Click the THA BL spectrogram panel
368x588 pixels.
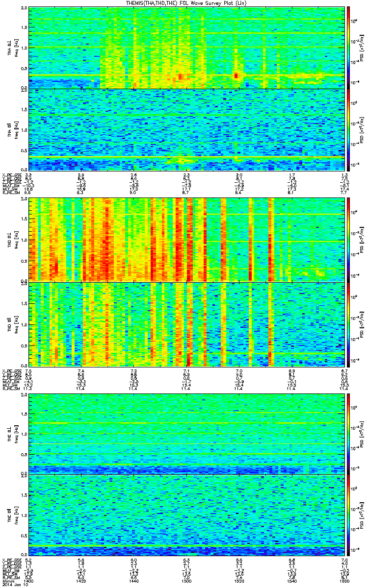[x=186, y=48]
